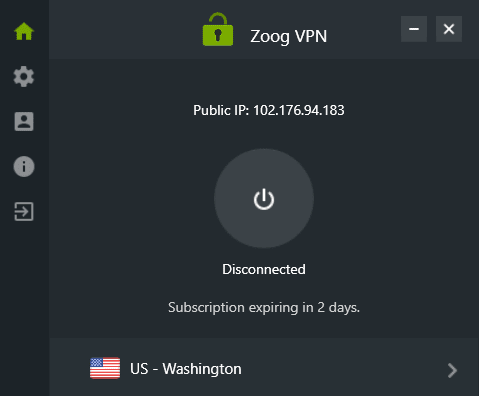Close the Zoog VPN window

click(x=449, y=29)
